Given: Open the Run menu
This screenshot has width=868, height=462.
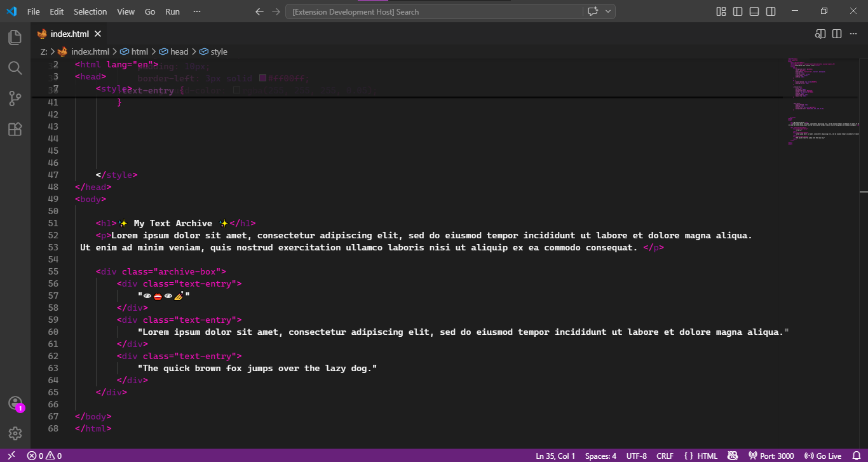Looking at the screenshot, I should (172, 11).
